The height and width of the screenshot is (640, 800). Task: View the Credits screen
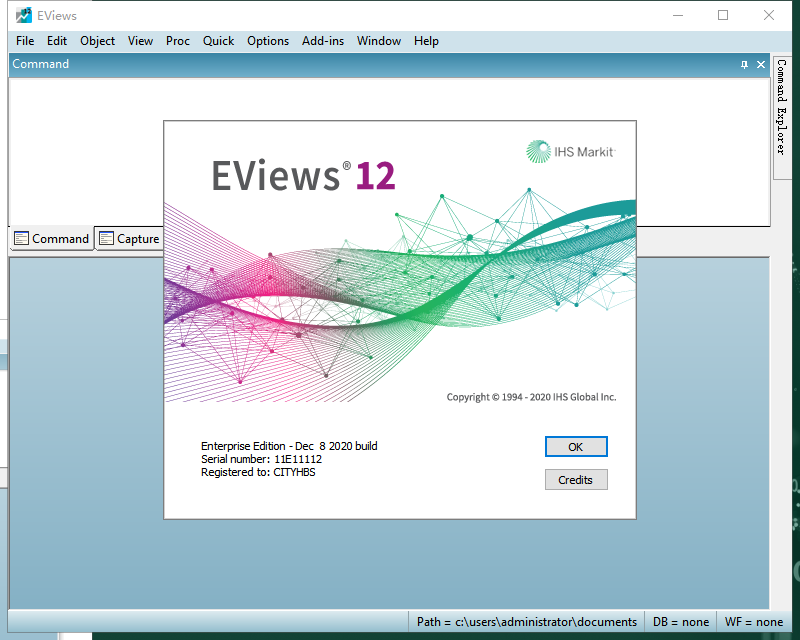point(576,479)
